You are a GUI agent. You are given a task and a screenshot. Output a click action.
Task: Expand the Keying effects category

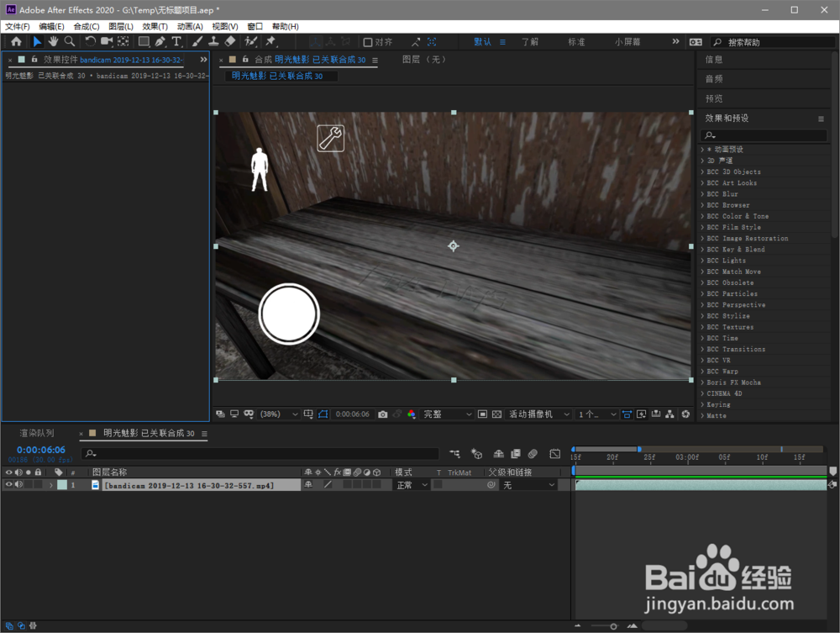tap(702, 404)
